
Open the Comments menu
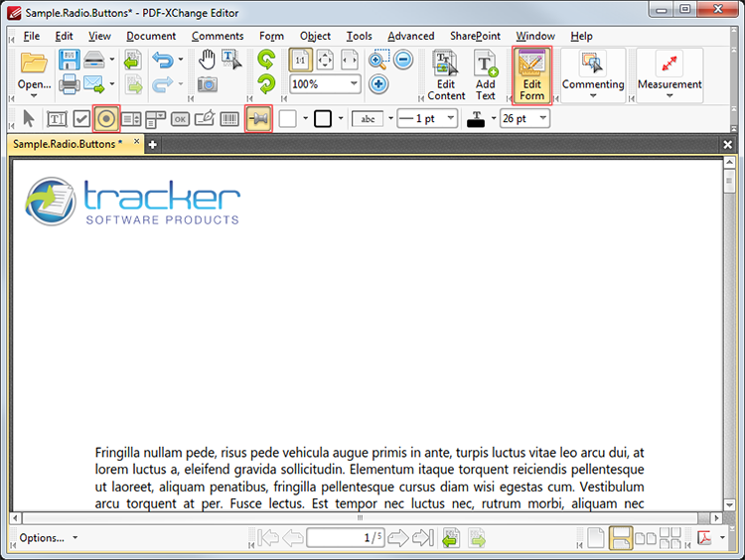pyautogui.click(x=218, y=36)
